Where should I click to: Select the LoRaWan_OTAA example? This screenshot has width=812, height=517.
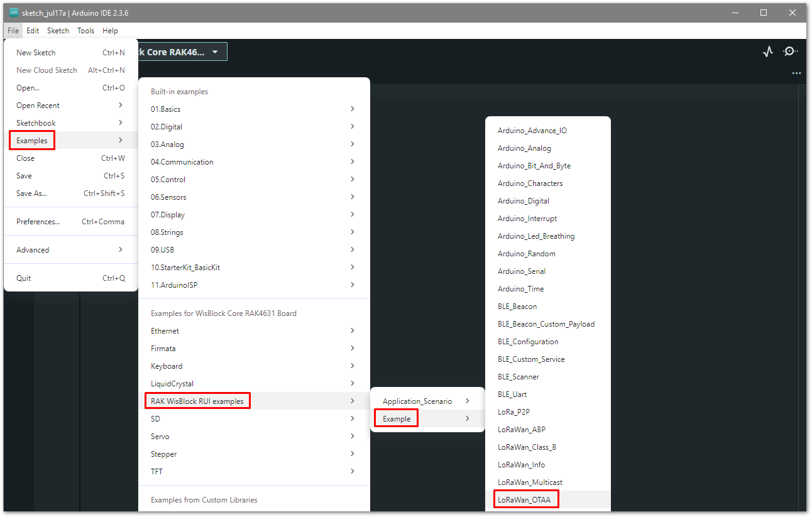coord(526,499)
